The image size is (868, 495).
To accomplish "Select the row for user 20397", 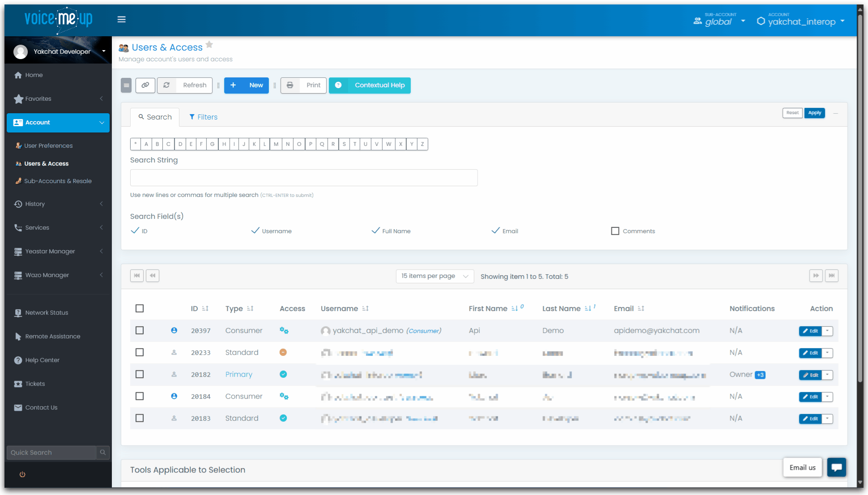I will point(140,330).
